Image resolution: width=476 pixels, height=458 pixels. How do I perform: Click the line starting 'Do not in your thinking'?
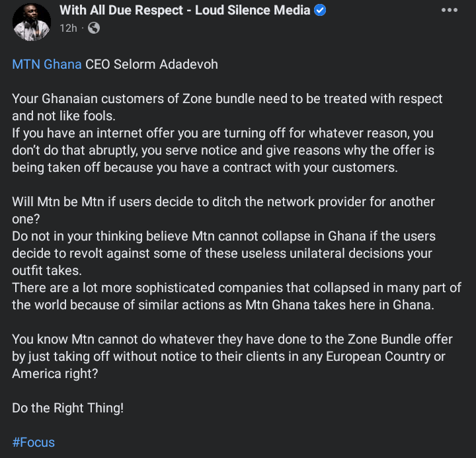coord(223,237)
